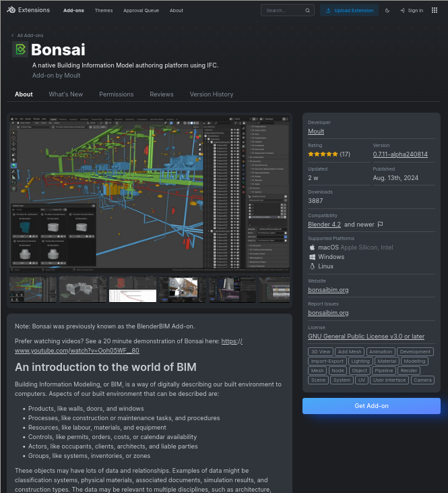Open the Website bonsaibim.org link
Viewport: 448px width, 493px height.
(328, 290)
